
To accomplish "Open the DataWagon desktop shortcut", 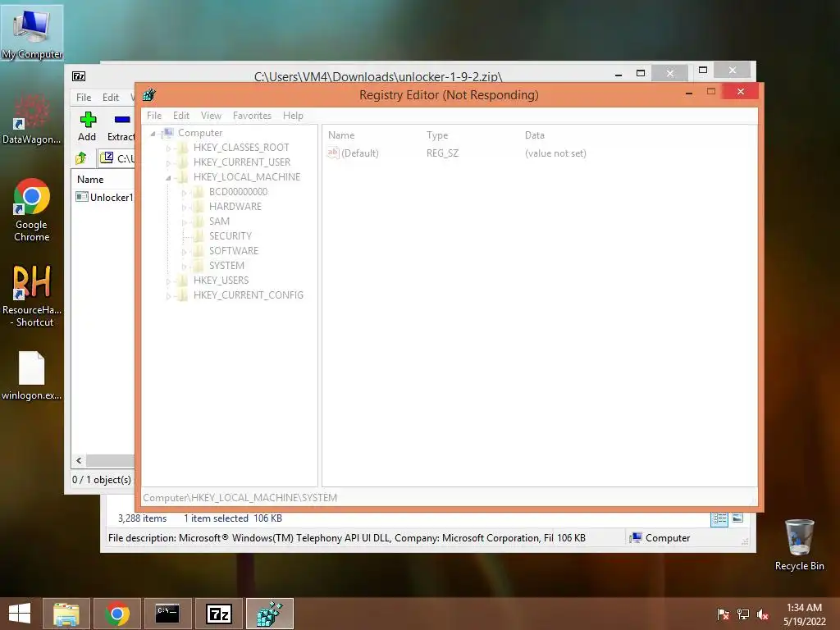I will tap(32, 119).
